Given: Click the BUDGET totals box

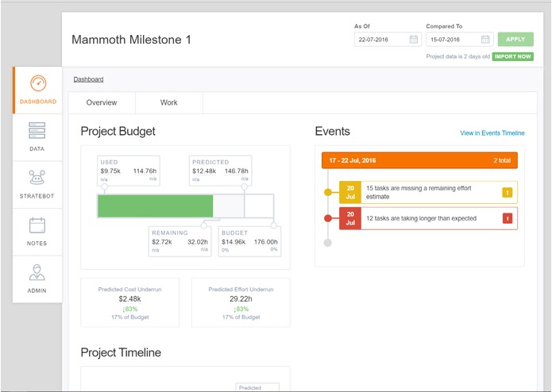Looking at the screenshot, I should tap(249, 241).
